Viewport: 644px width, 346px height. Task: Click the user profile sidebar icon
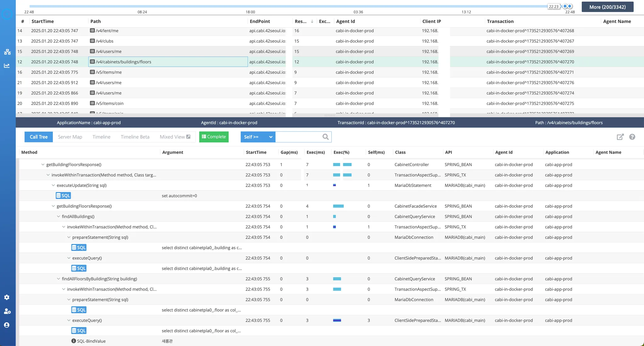pyautogui.click(x=7, y=325)
